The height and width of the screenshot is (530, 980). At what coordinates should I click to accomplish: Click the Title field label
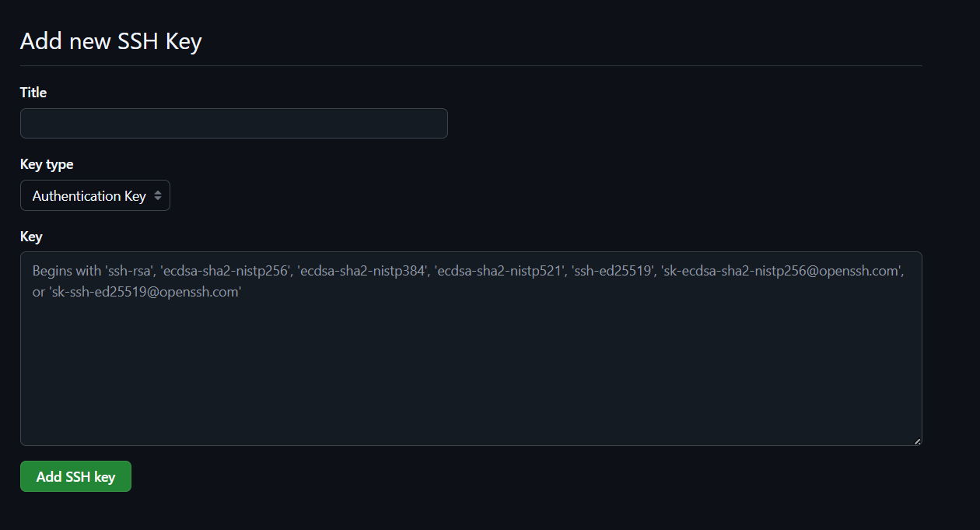33,93
